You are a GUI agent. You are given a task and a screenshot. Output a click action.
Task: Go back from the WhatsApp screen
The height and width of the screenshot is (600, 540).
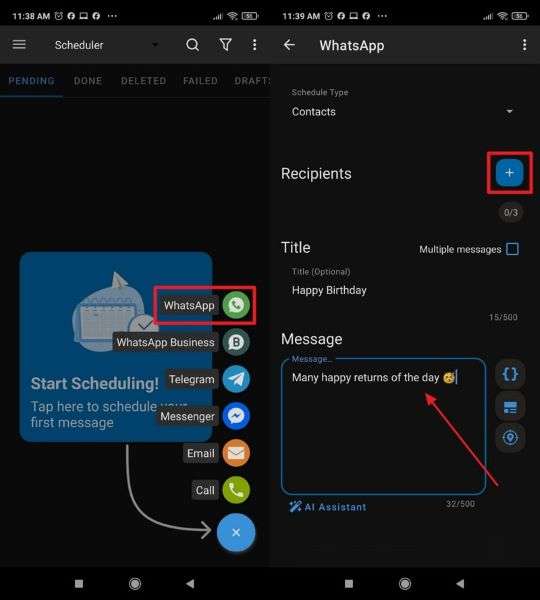click(x=289, y=45)
